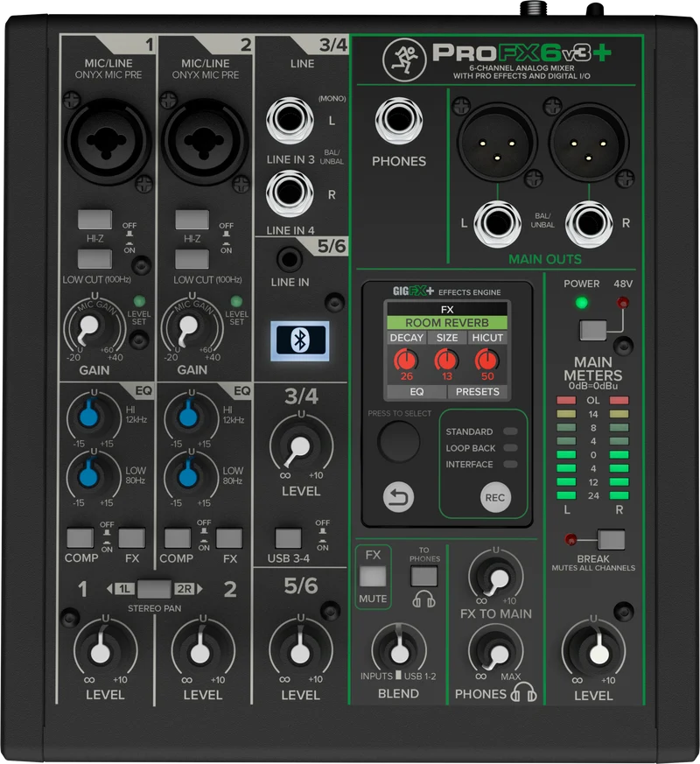Click channel 1 LEVEL SET LED
The width and height of the screenshot is (700, 764).
point(139,301)
